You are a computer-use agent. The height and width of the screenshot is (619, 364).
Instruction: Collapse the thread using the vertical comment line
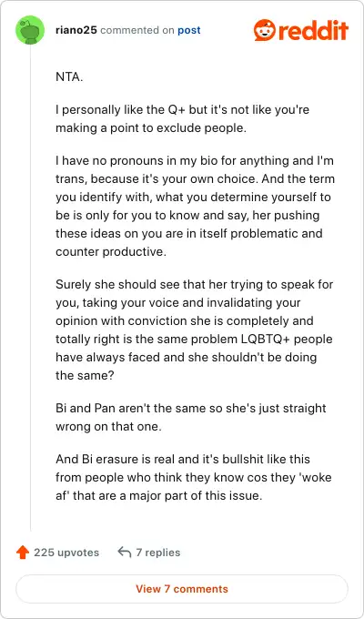pos(30,289)
